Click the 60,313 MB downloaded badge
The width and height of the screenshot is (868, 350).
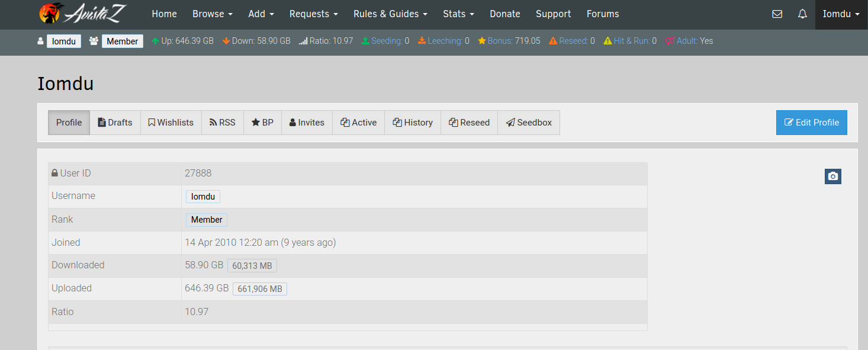coord(252,266)
